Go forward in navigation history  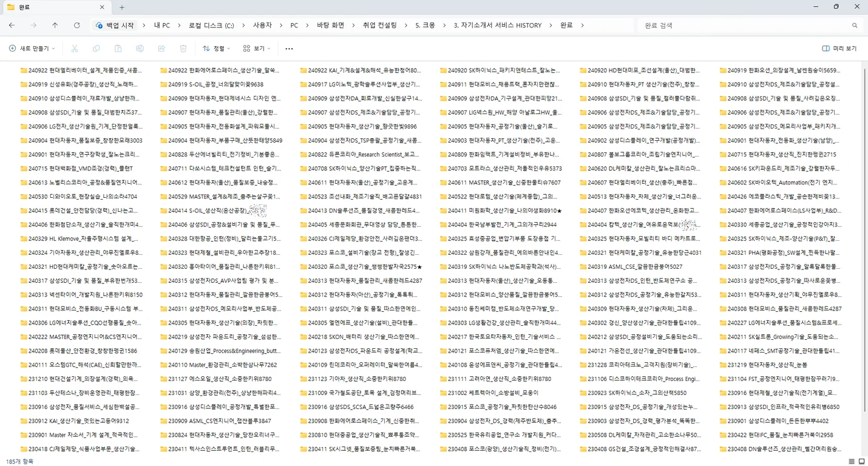click(33, 25)
